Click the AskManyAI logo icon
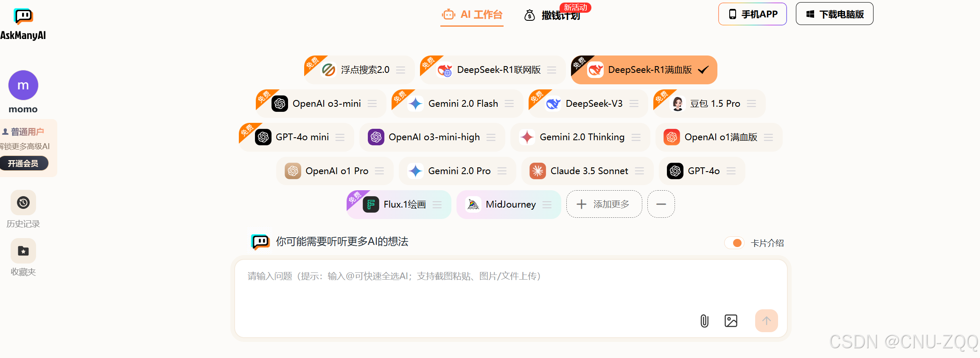Screen dimensions: 980x358 pos(23,16)
